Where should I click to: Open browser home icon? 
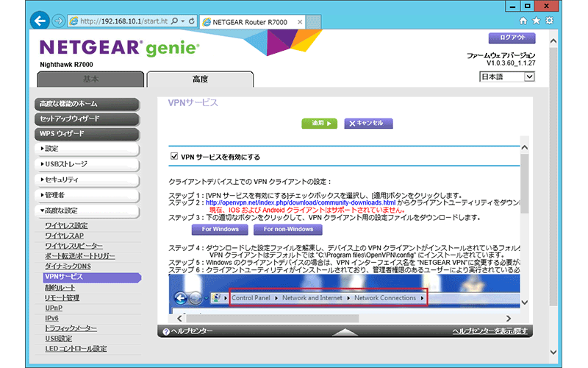523,21
